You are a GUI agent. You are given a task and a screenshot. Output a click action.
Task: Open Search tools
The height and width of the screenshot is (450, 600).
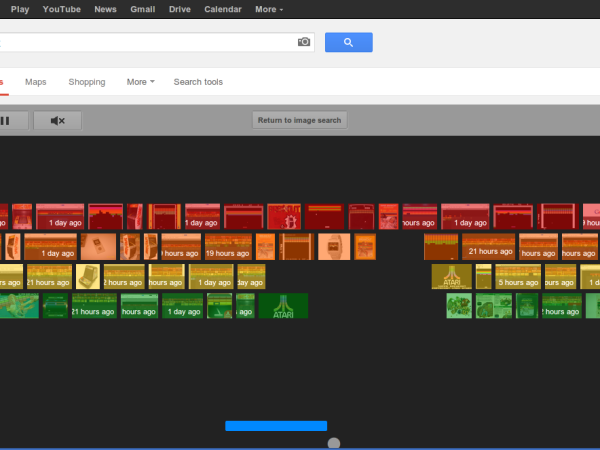198,82
